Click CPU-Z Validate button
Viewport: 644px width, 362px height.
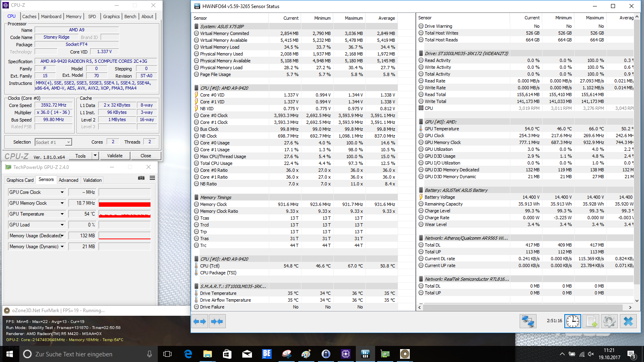pos(115,156)
